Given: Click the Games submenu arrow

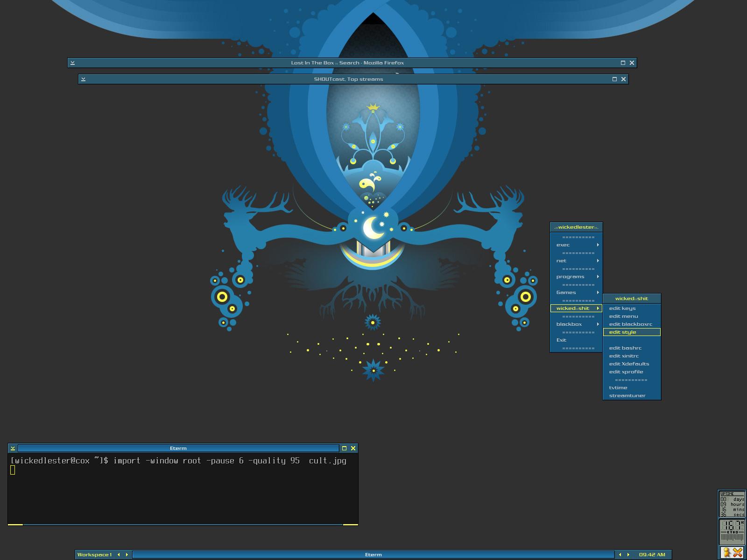Looking at the screenshot, I should pyautogui.click(x=598, y=293).
